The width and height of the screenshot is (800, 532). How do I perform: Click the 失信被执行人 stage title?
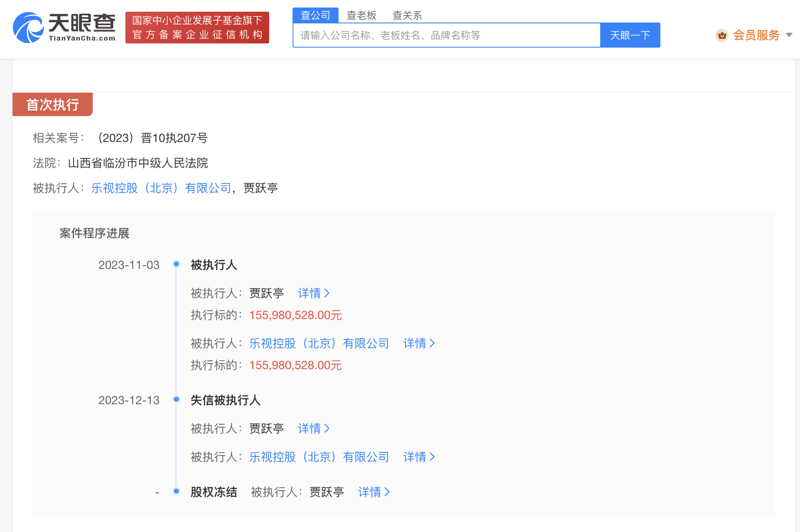[x=226, y=400]
